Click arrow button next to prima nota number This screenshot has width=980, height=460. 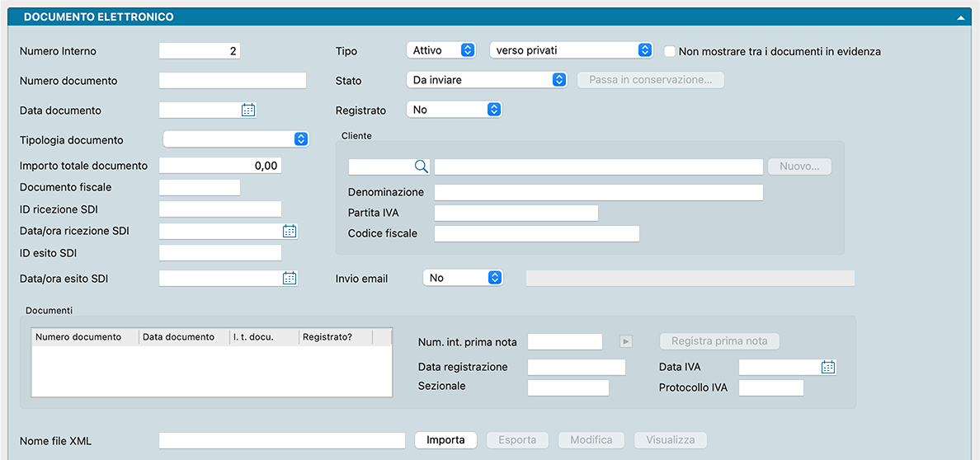(x=626, y=341)
